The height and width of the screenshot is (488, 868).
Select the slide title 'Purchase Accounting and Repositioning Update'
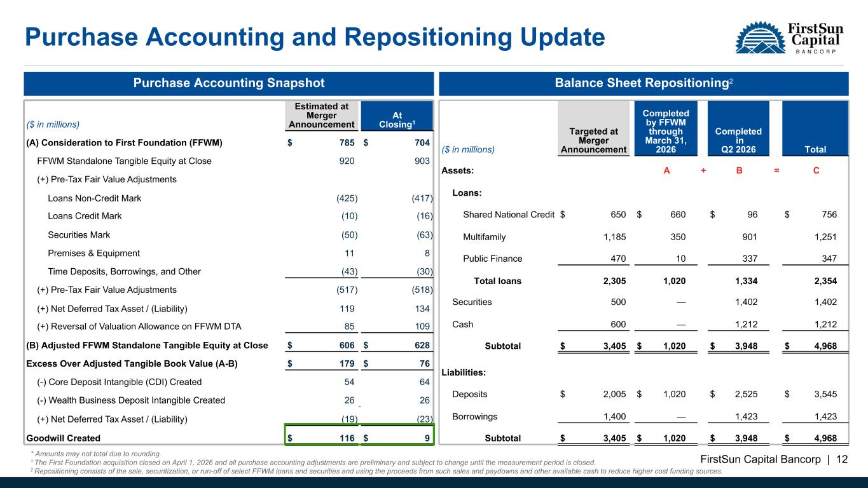315,38
